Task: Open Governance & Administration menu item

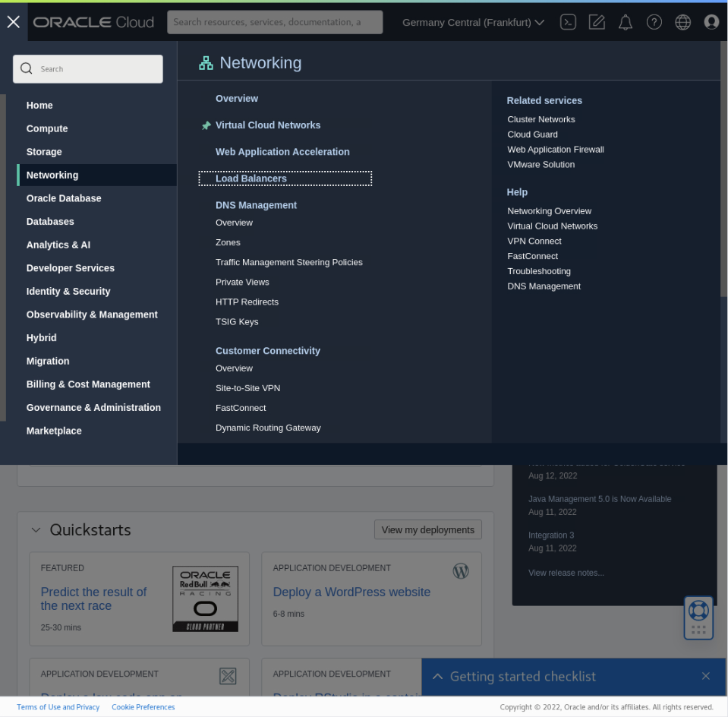Action: pyautogui.click(x=93, y=408)
